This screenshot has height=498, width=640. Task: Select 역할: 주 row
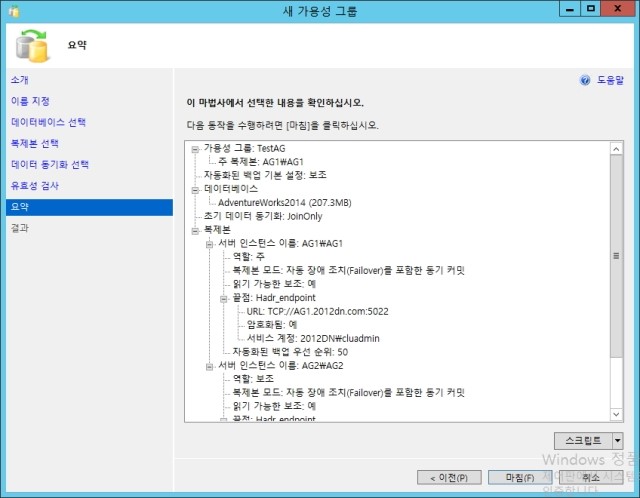tap(249, 256)
